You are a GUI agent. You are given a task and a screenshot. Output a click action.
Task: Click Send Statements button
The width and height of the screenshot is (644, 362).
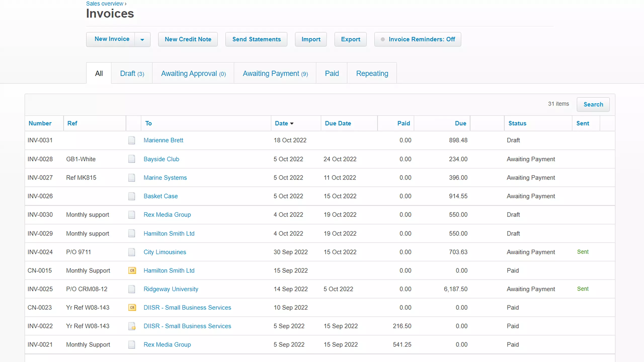coord(256,39)
